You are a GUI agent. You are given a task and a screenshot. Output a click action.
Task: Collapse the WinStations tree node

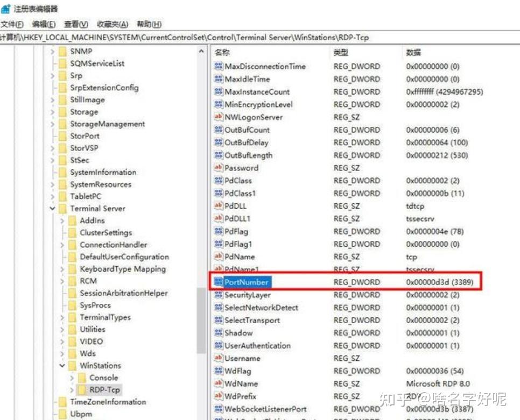click(x=61, y=365)
